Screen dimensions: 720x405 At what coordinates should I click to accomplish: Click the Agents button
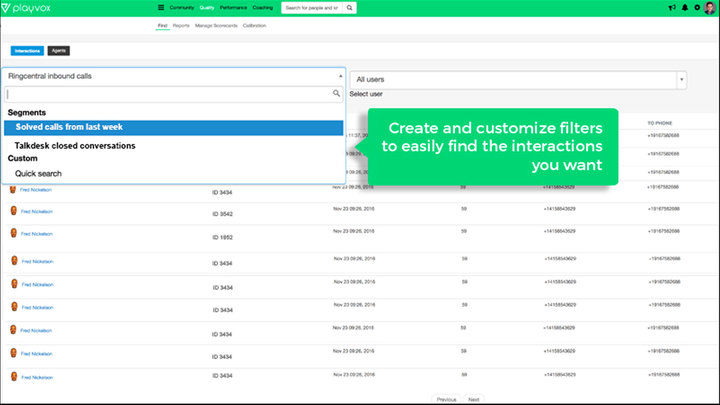click(58, 50)
